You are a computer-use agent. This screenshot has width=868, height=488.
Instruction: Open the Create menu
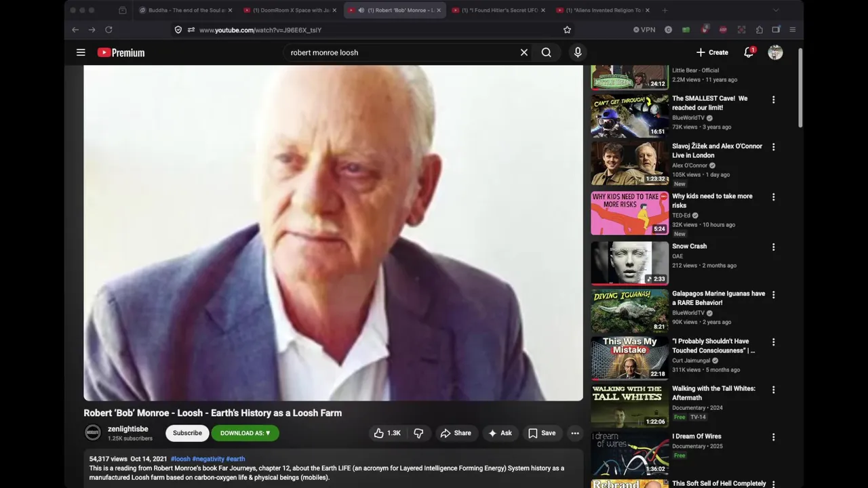click(712, 52)
